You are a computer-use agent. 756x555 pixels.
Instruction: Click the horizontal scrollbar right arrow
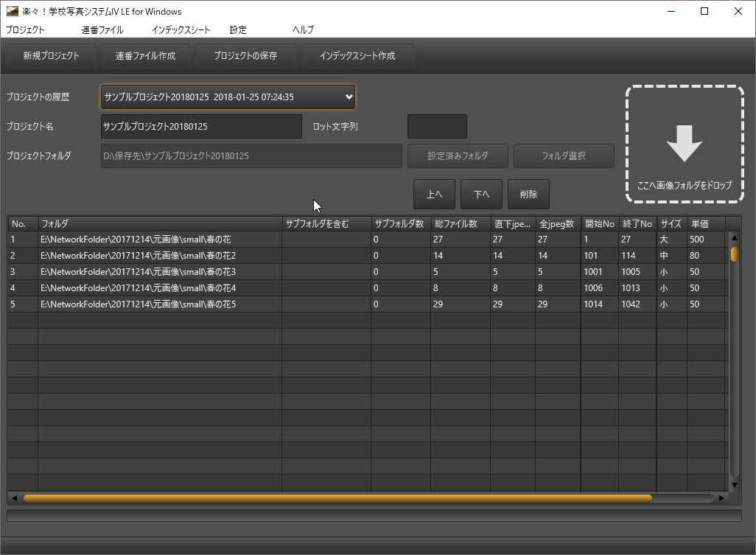coord(721,498)
